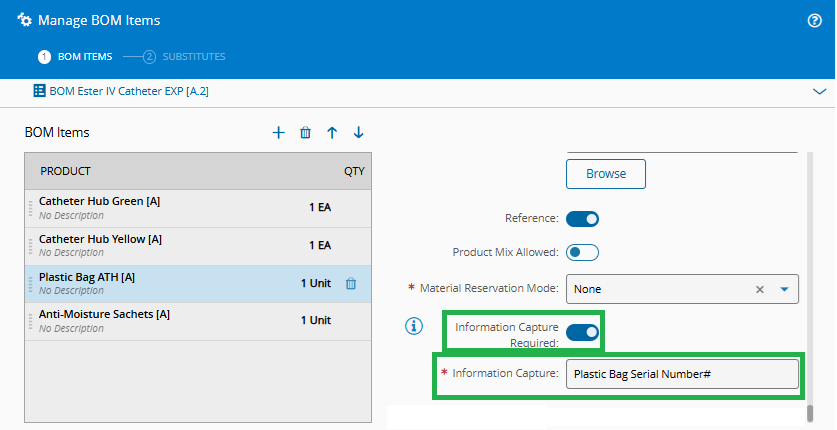Enable Product Mix Allowed switch
The image size is (837, 430).
click(582, 252)
